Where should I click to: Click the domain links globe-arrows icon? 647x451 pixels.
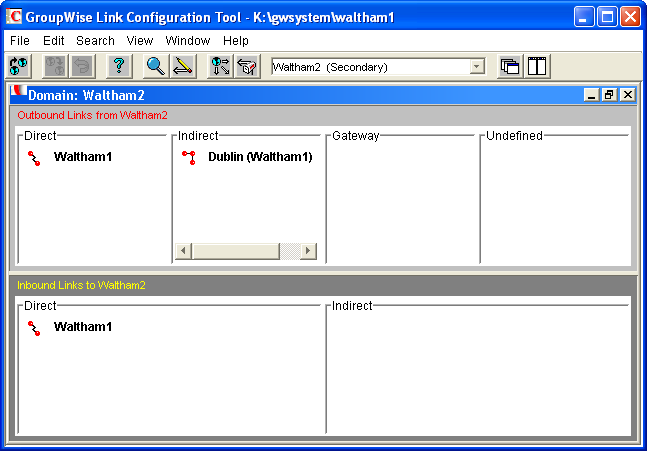pos(220,66)
